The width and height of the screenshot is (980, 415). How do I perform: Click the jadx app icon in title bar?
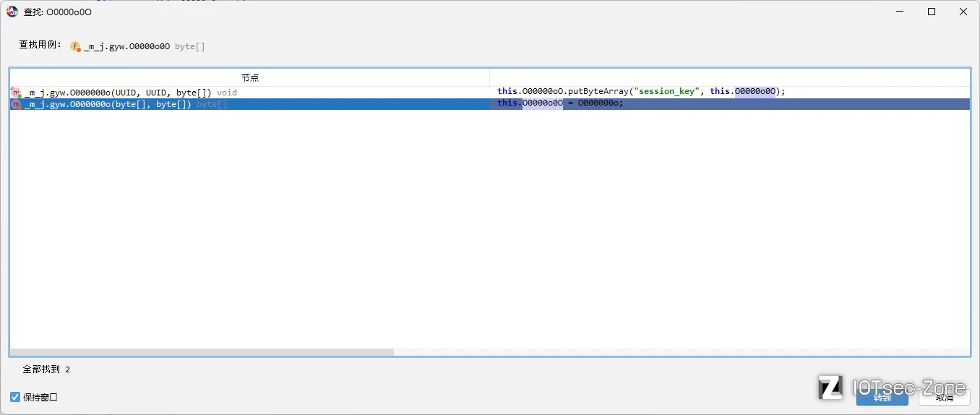pos(12,12)
